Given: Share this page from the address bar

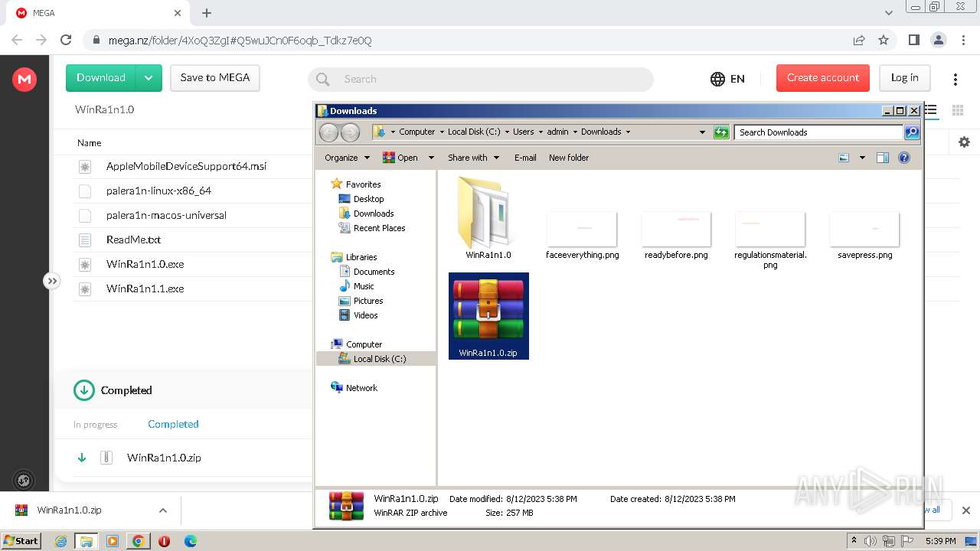Looking at the screenshot, I should [x=859, y=40].
